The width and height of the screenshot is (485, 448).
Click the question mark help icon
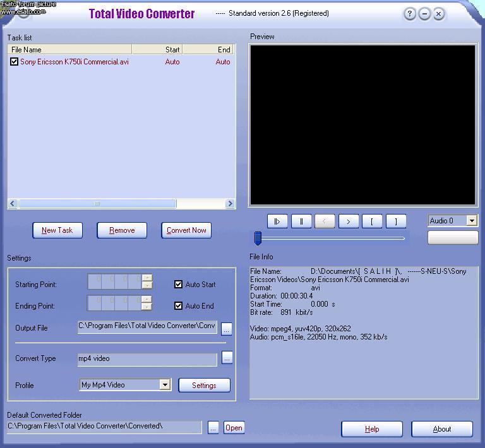click(x=410, y=14)
